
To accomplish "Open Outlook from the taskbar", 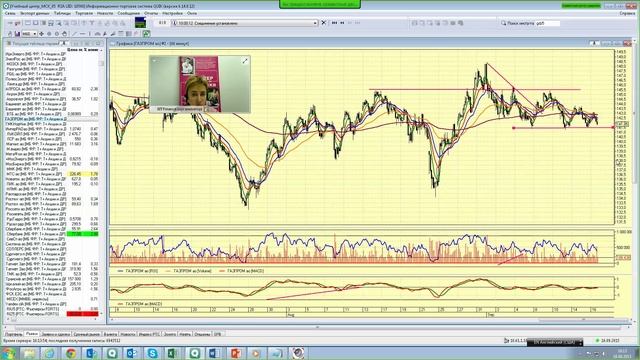I will (132, 353).
